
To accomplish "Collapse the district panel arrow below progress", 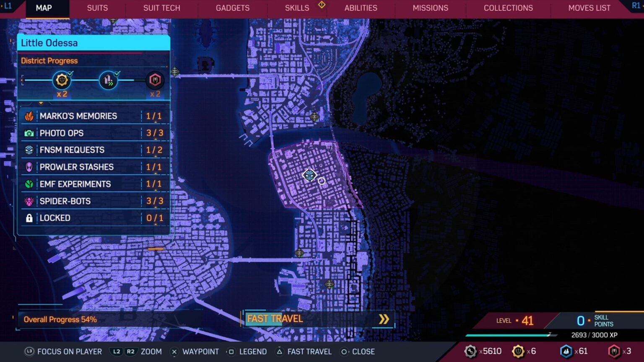I will pyautogui.click(x=41, y=103).
